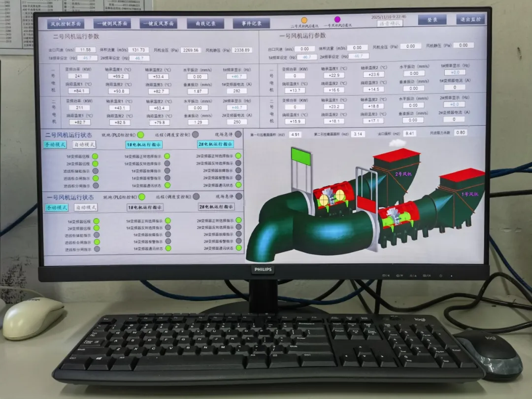Click the red damper gate on No.1 fan duct
This screenshot has height=399, width=532.
coord(366,203)
